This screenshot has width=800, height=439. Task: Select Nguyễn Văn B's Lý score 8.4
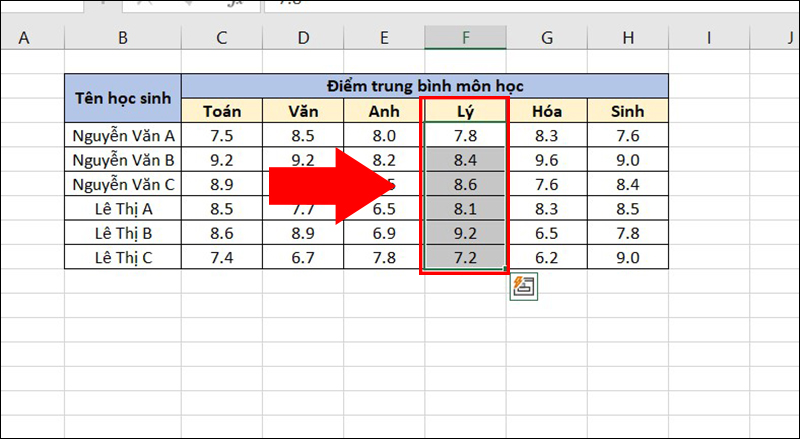465,159
